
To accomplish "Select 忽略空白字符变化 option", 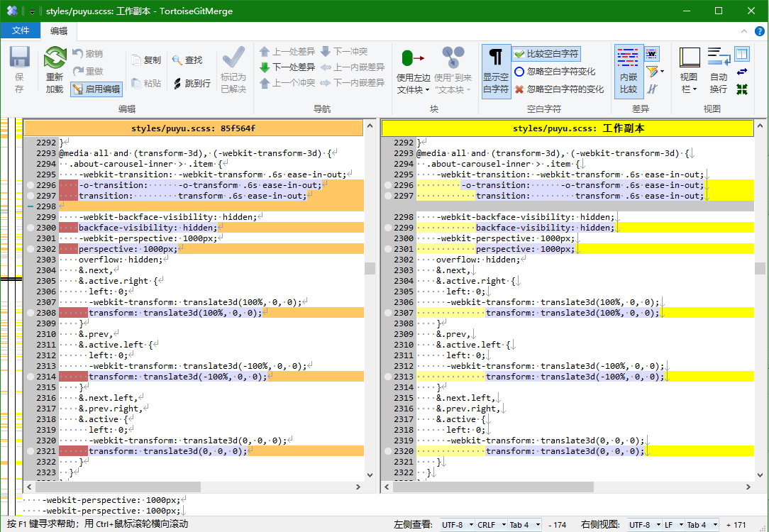I will point(554,72).
